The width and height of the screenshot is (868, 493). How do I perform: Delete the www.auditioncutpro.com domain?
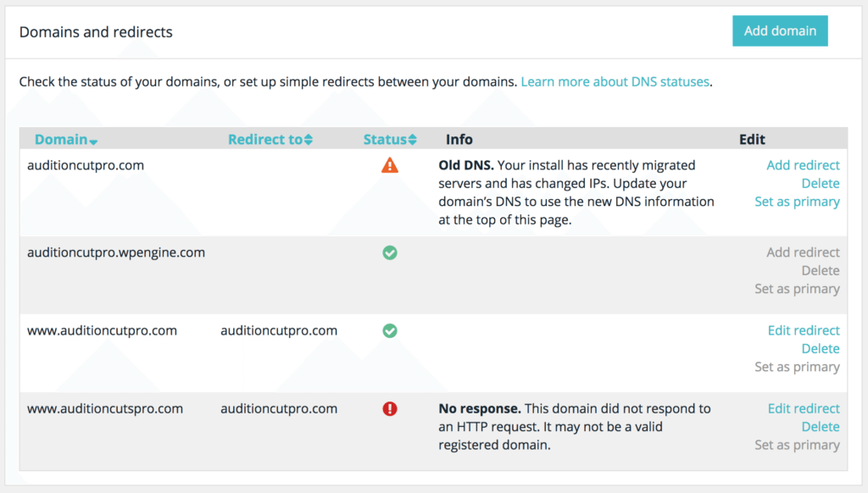point(820,349)
